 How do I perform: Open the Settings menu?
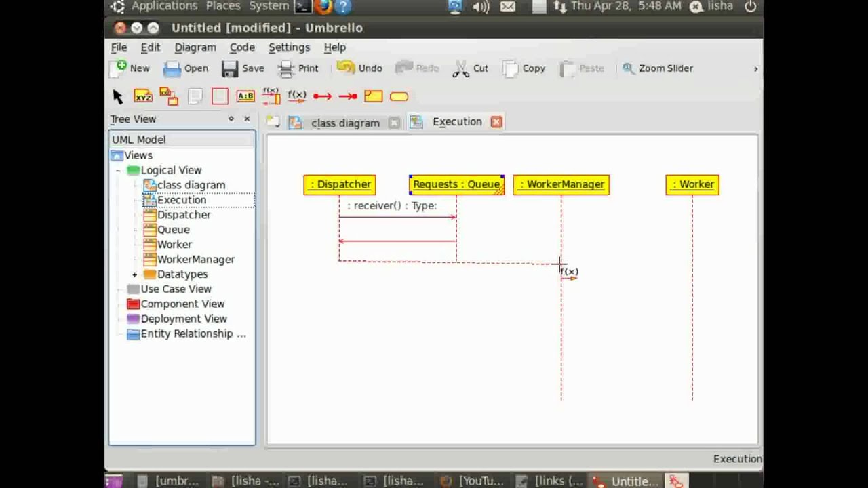[289, 47]
